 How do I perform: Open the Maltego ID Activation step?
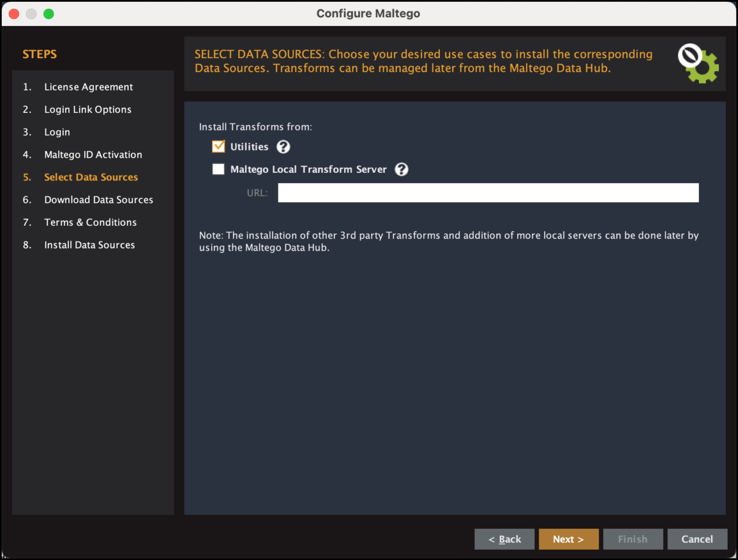[93, 154]
